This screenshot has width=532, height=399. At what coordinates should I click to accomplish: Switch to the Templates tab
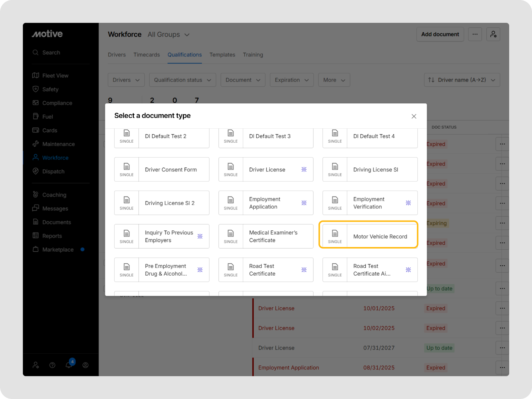tap(222, 55)
